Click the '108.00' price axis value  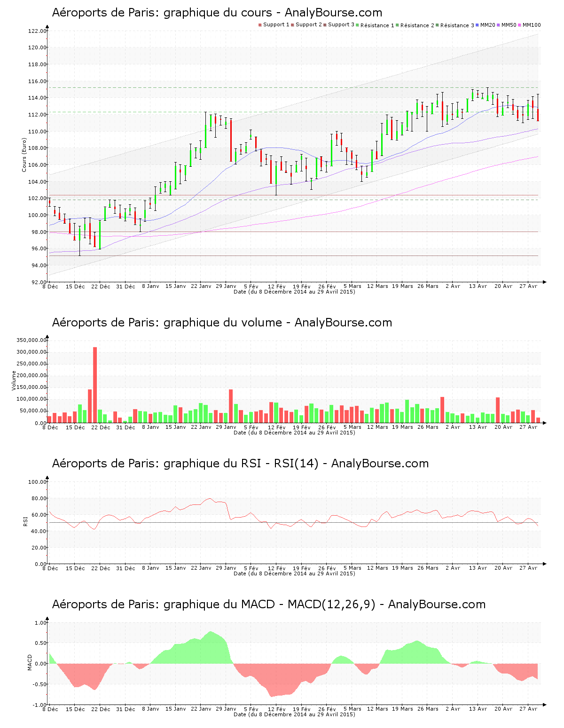(37, 148)
